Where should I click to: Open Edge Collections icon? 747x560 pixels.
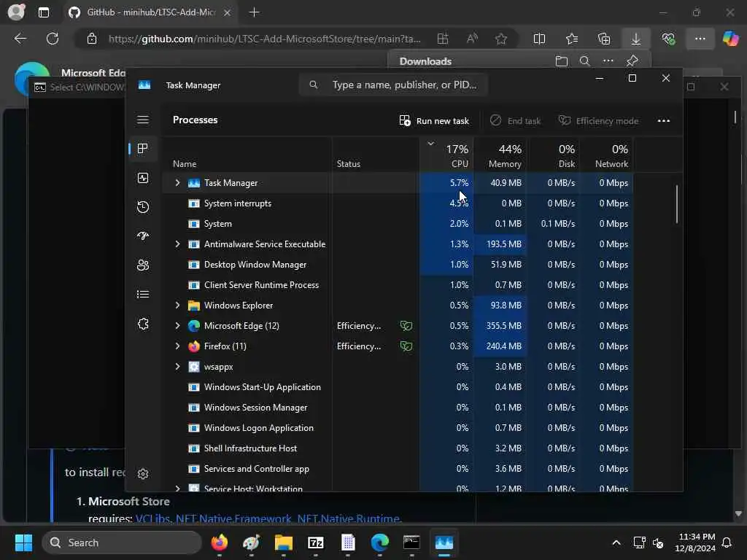coord(604,39)
